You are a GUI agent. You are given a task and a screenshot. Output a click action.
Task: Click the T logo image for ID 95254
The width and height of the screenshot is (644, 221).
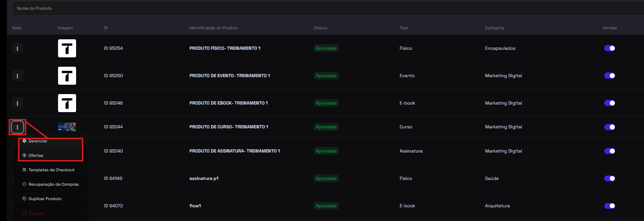67,48
